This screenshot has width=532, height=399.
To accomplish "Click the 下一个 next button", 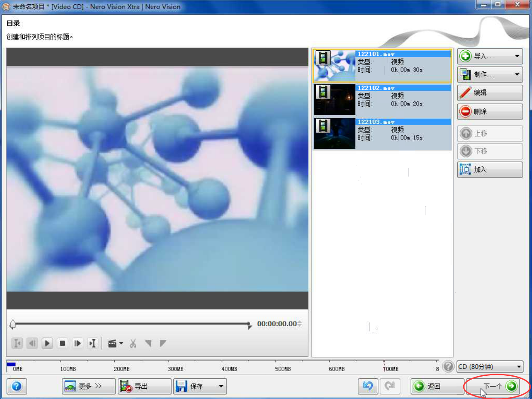I will point(493,386).
